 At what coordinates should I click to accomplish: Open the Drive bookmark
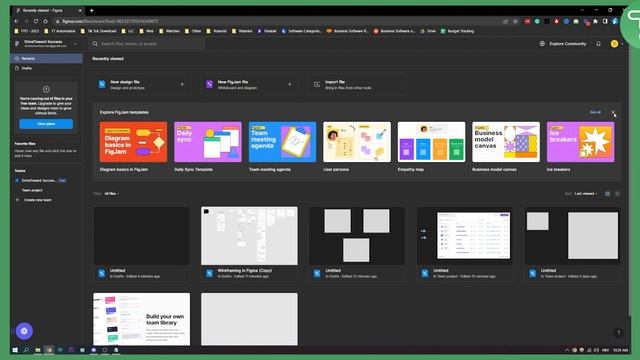point(428,31)
